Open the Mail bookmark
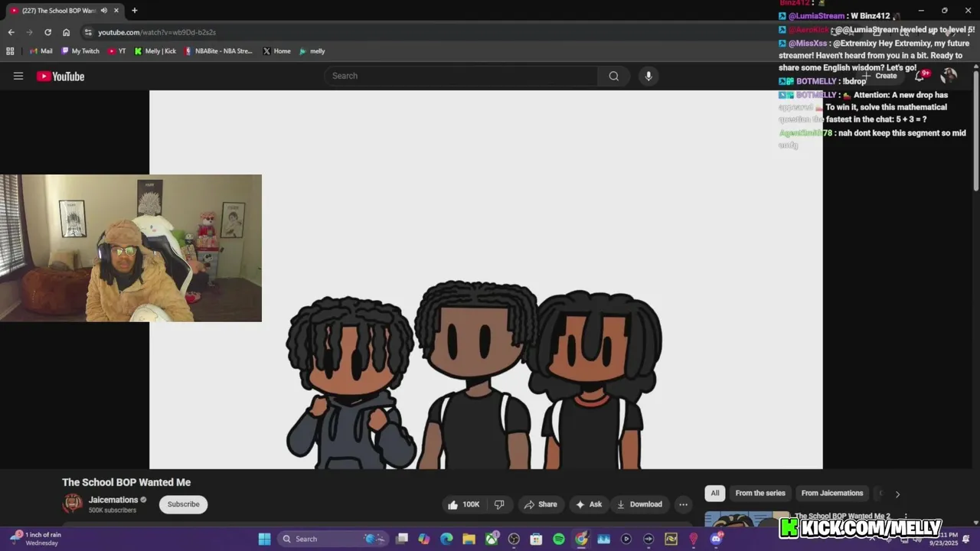The height and width of the screenshot is (551, 980). pos(41,51)
